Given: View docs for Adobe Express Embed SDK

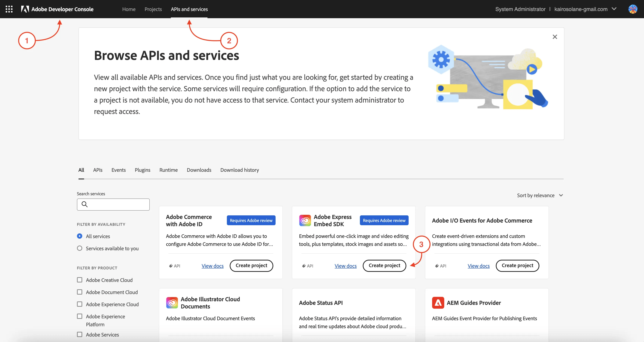Looking at the screenshot, I should [346, 266].
